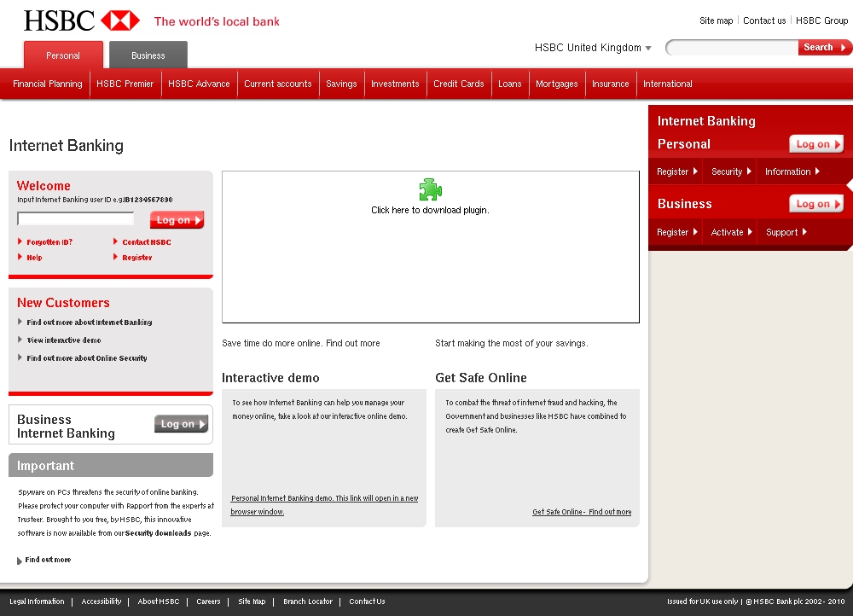The image size is (853, 616).
Task: Open the Insurance menu
Action: (x=611, y=84)
